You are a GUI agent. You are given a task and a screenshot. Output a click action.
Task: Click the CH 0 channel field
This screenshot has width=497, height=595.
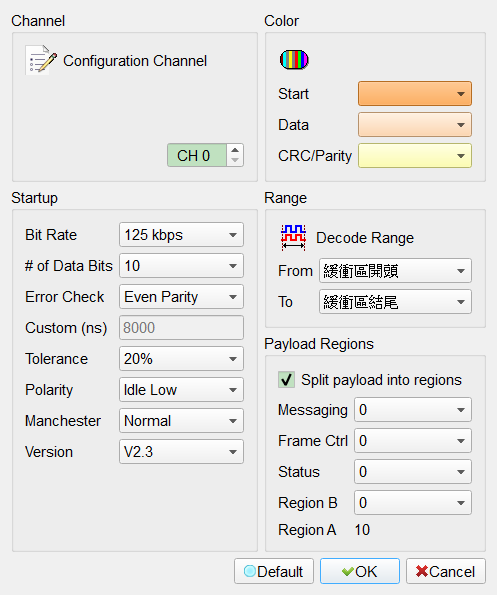197,155
